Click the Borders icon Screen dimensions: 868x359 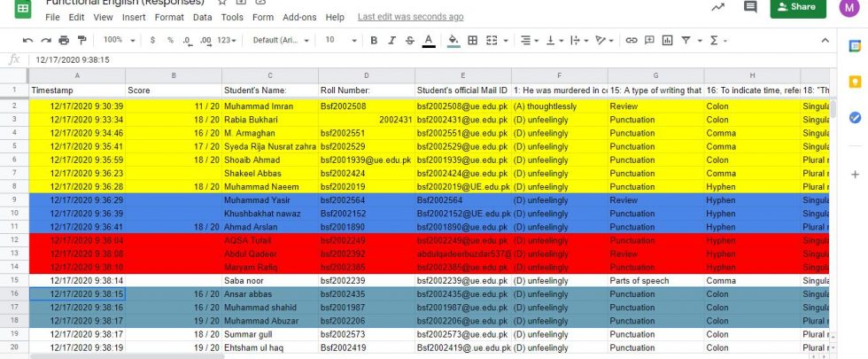(473, 41)
